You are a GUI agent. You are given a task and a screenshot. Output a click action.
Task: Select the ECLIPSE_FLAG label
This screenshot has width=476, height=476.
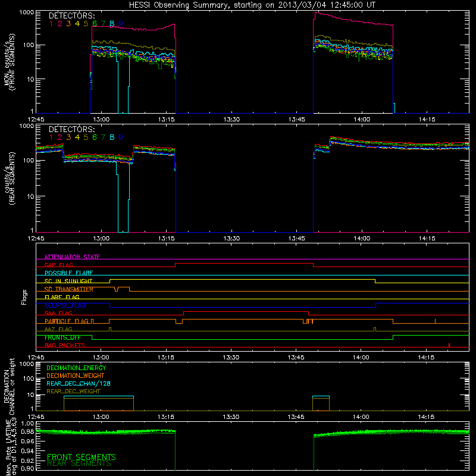[65, 305]
